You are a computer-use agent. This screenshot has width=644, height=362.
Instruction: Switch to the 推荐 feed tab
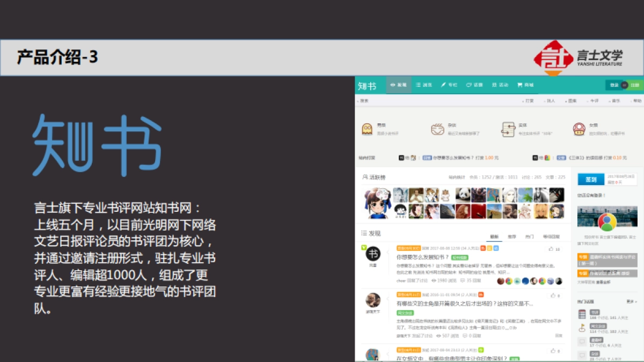tap(512, 237)
